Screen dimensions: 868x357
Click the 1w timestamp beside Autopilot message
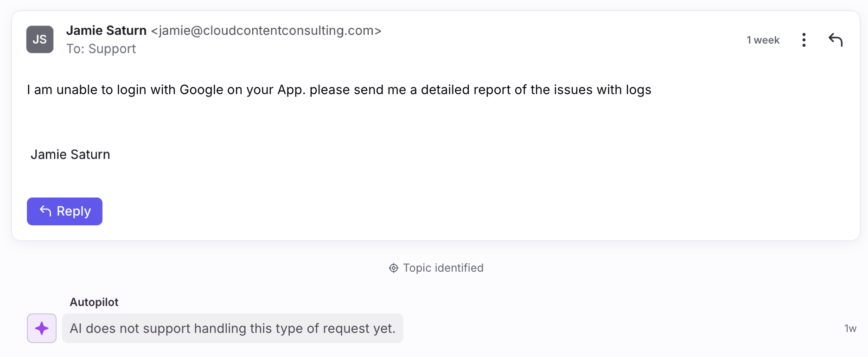click(x=850, y=329)
